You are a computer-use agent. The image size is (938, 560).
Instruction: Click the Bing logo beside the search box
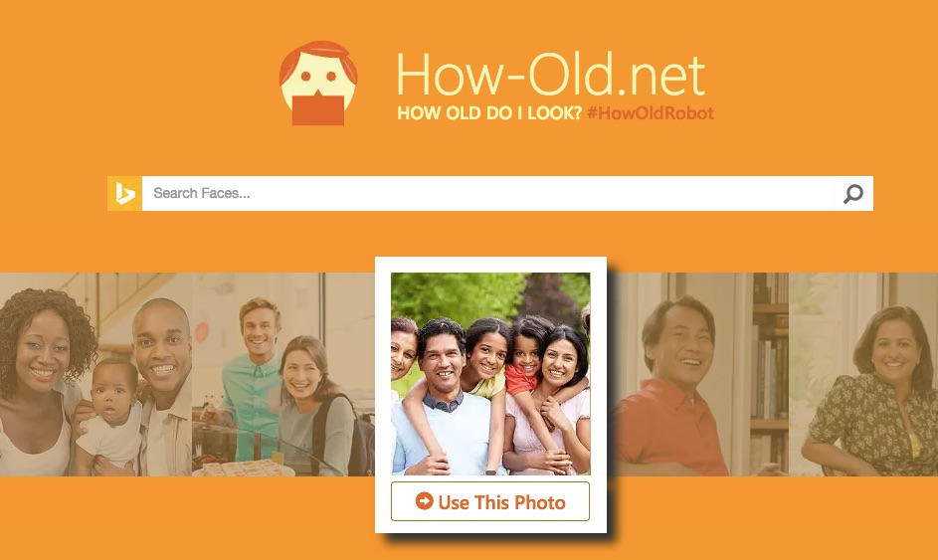(x=124, y=193)
